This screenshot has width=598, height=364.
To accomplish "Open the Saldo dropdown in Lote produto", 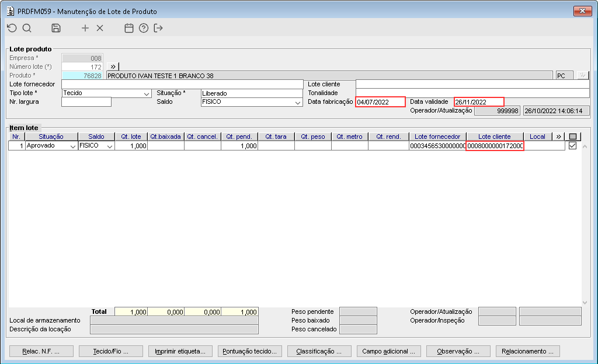I will pos(297,103).
